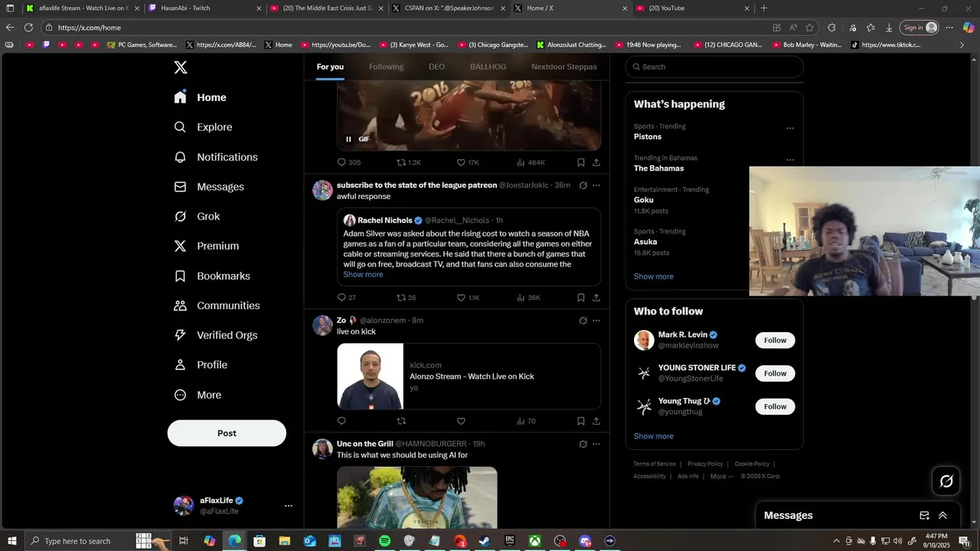Open Notifications in X sidebar
The width and height of the screenshot is (980, 551).
tap(216, 157)
